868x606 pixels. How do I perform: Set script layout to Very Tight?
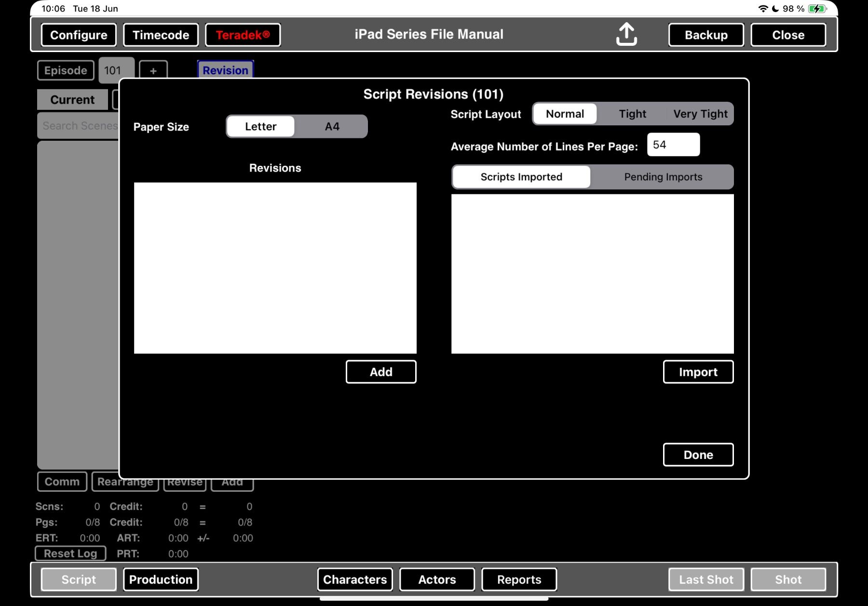[x=700, y=114]
